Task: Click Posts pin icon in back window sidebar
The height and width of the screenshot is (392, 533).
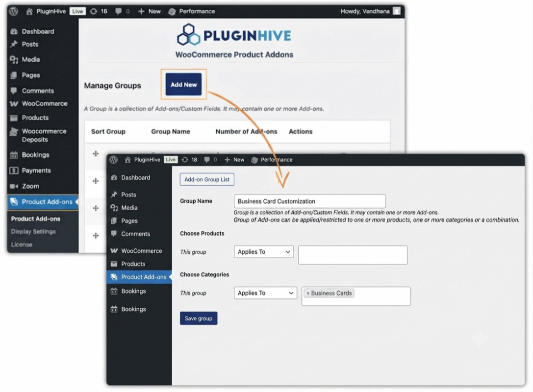Action: [14, 44]
